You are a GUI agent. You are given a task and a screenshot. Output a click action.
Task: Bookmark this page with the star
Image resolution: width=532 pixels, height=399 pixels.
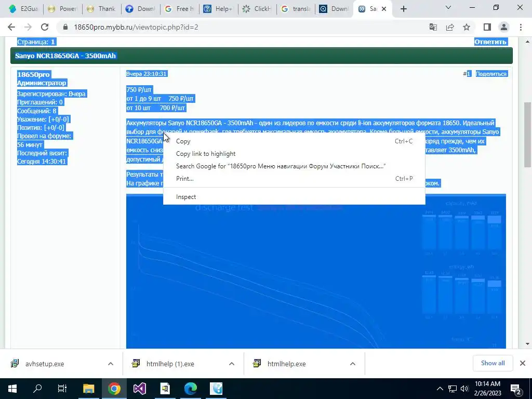click(x=467, y=27)
